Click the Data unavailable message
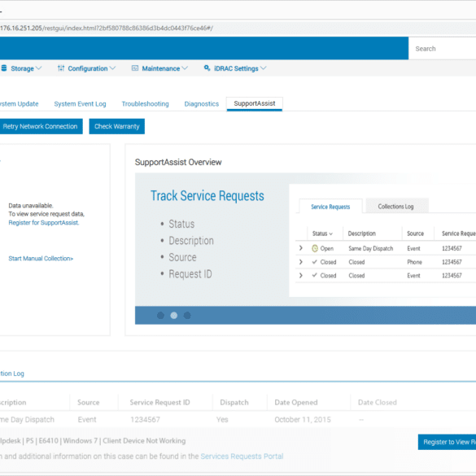 point(31,206)
